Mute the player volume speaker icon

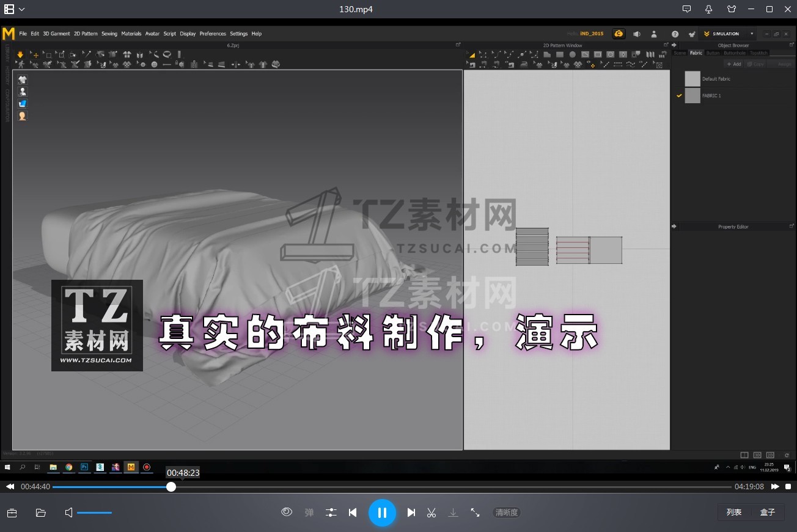68,512
